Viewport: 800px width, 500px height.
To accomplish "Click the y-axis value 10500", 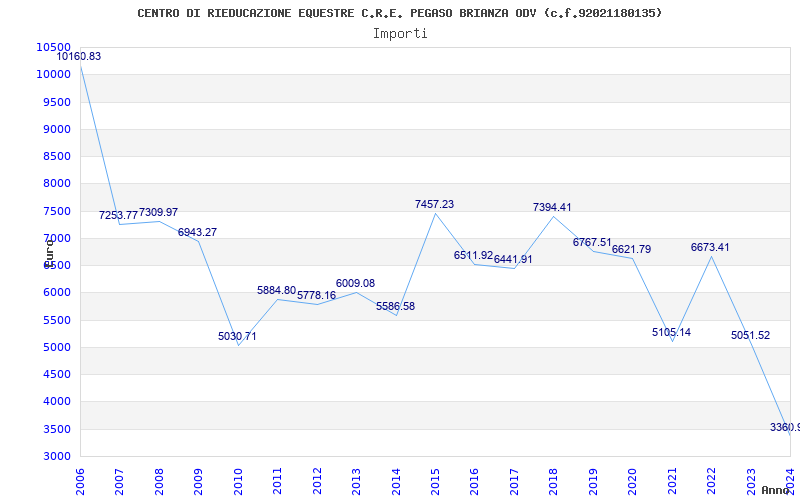I will [54, 47].
